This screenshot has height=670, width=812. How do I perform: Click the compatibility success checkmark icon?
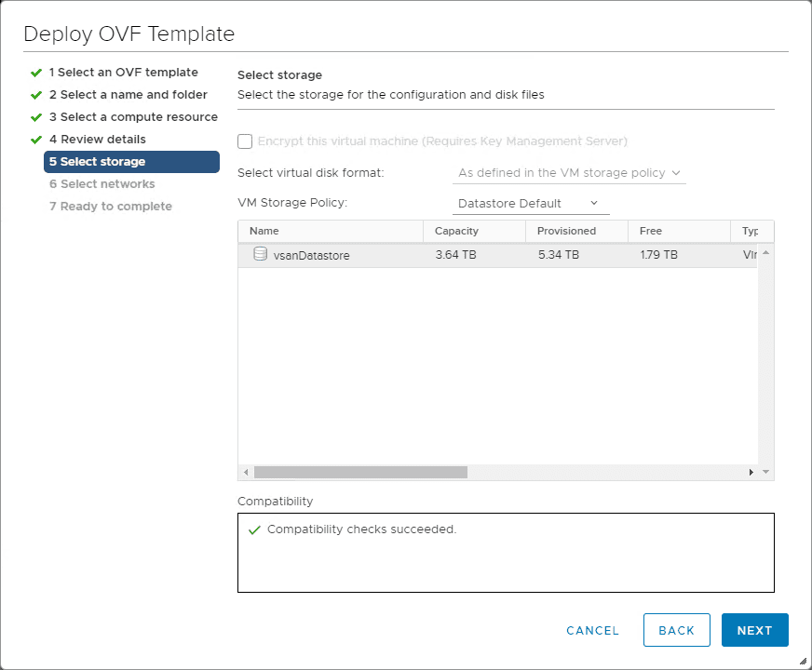tap(254, 530)
